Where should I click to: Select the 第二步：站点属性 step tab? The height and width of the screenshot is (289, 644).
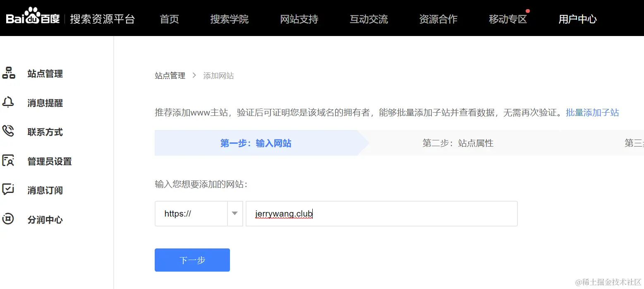pyautogui.click(x=458, y=143)
